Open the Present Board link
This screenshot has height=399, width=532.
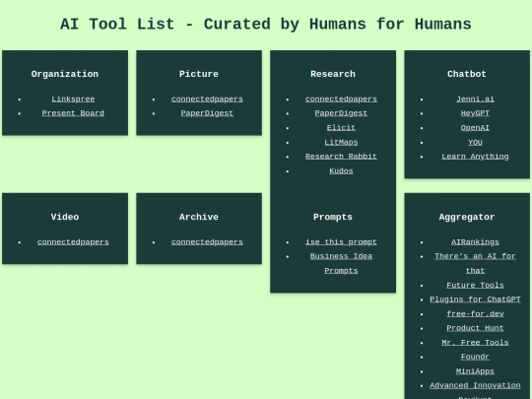point(73,113)
